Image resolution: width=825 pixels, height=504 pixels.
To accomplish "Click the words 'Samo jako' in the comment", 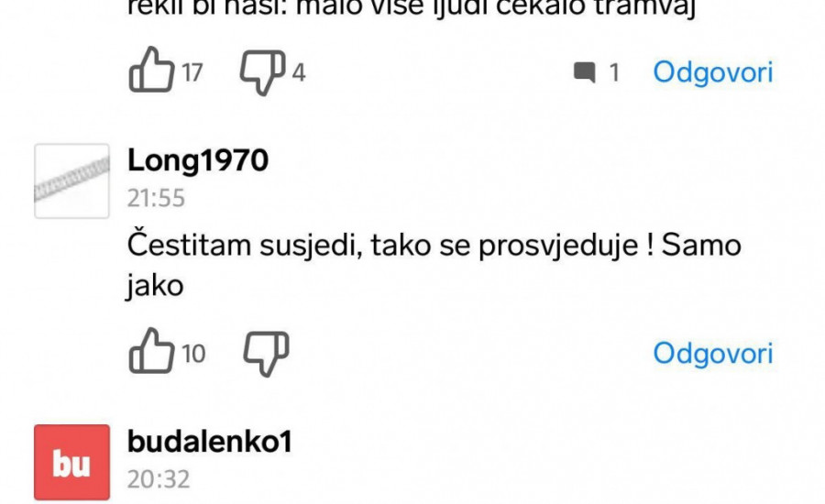I will (434, 266).
